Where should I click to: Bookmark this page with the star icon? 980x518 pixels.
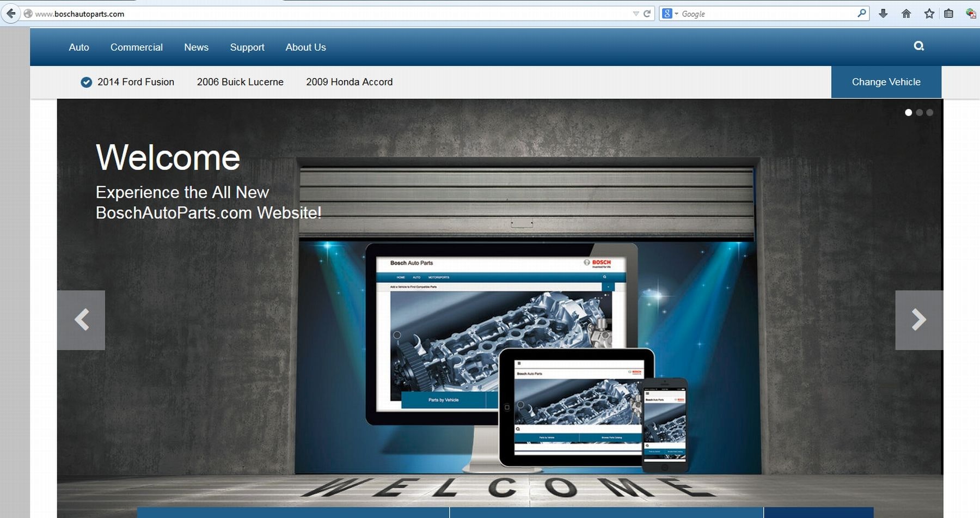point(929,13)
